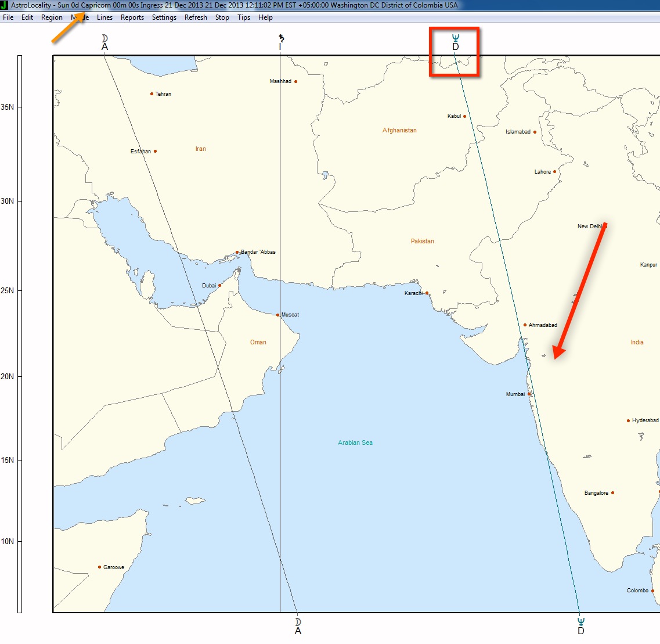
Task: Click the Moon glyph above the map
Action: [105, 38]
